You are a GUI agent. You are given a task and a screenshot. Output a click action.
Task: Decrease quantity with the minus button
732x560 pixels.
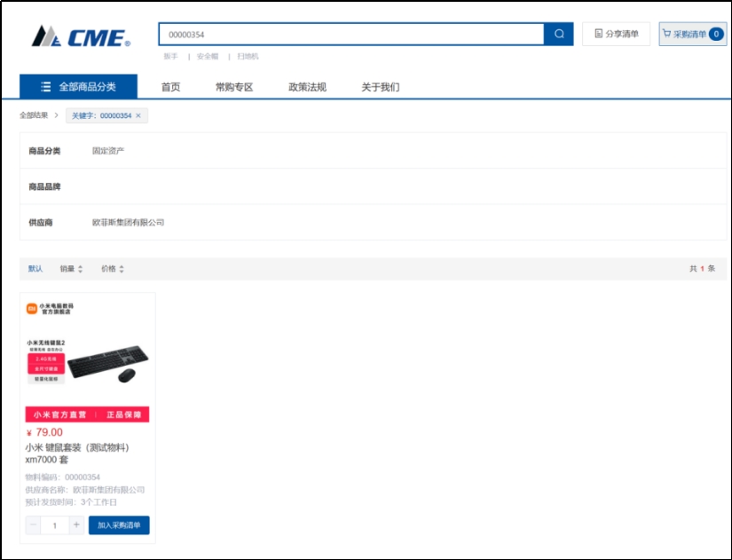point(34,525)
